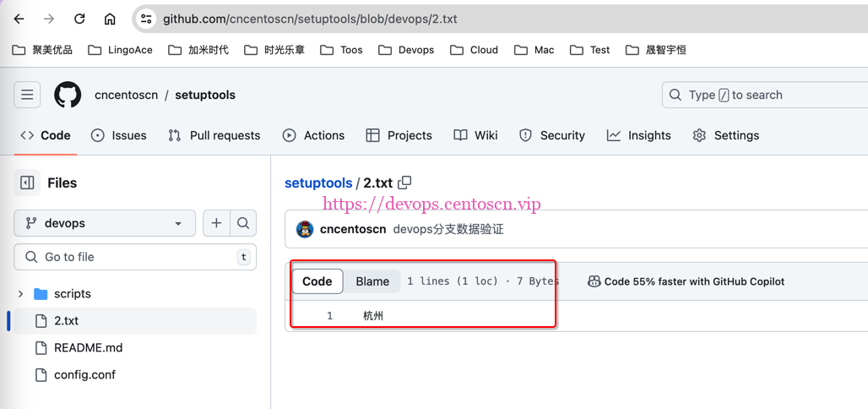
Task: Click the GitHub logo home icon
Action: click(68, 95)
